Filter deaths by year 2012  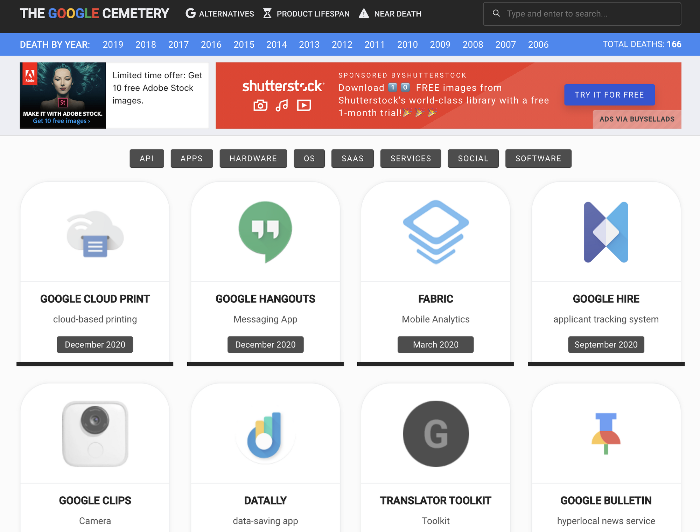[342, 45]
